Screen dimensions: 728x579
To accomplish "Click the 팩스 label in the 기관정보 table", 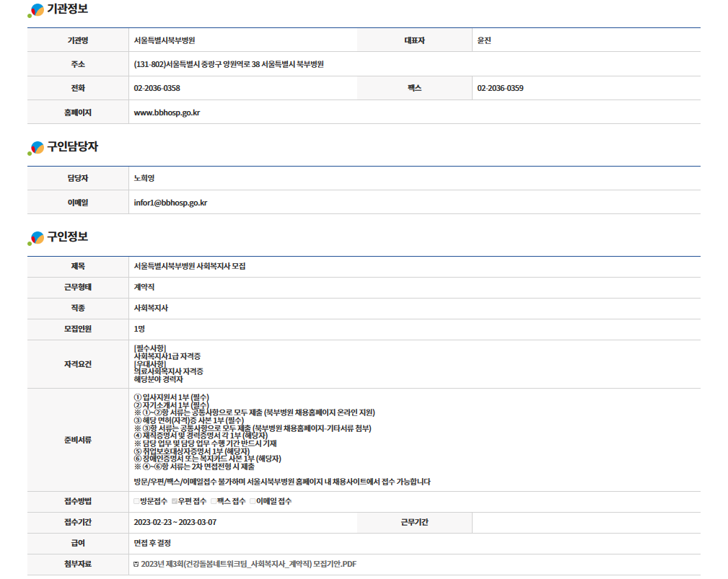I will coord(415,88).
